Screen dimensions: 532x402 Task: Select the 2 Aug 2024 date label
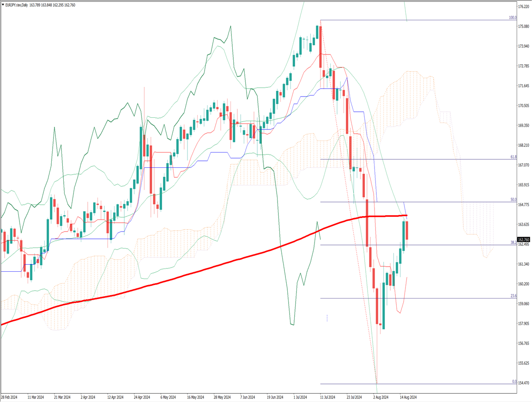point(381,397)
